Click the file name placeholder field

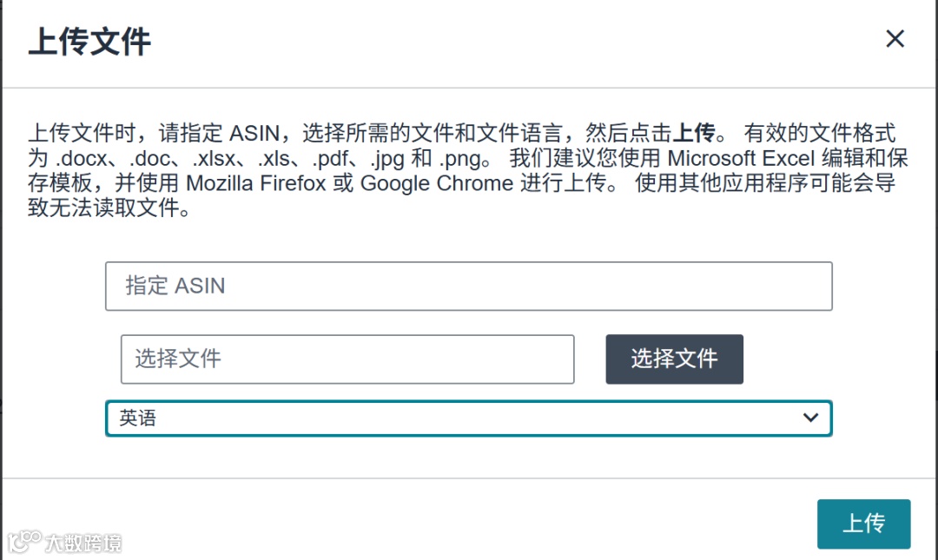click(x=347, y=359)
